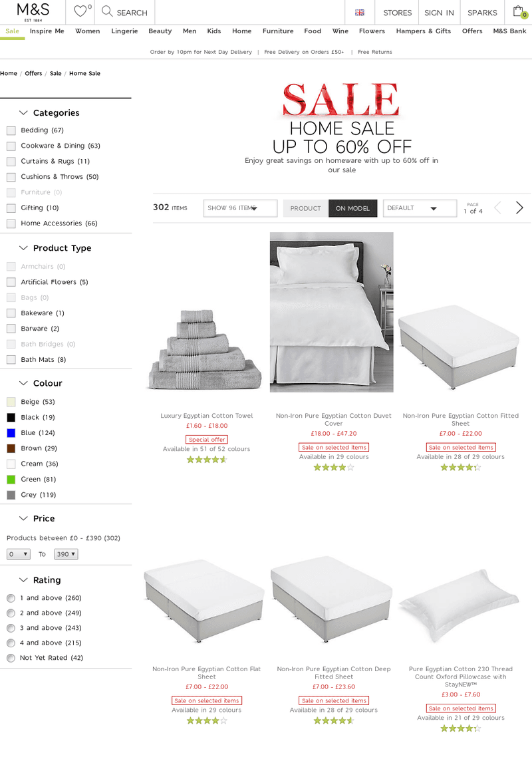This screenshot has height=757, width=532.
Task: Open the Default sort dropdown
Action: 420,208
